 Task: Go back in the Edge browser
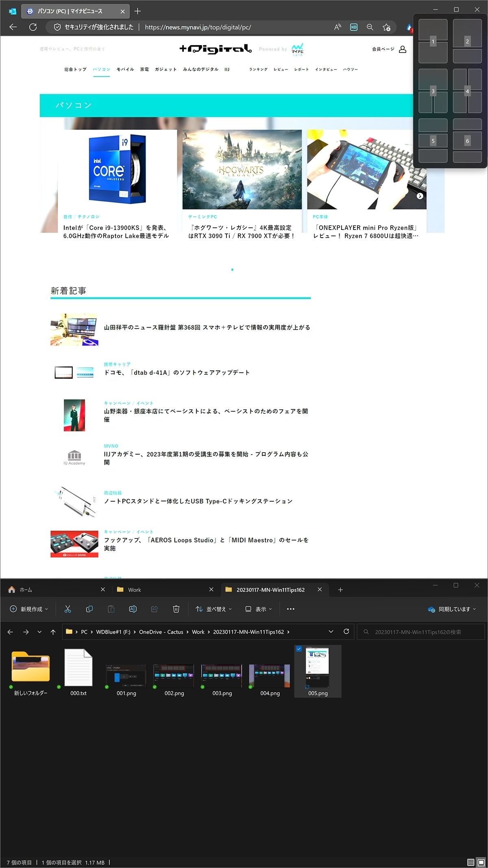[x=13, y=27]
